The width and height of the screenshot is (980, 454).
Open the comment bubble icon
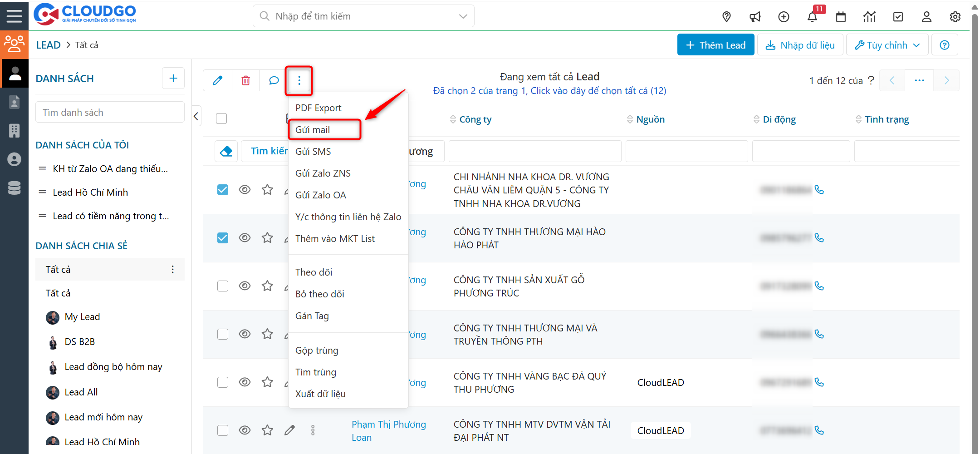tap(274, 80)
